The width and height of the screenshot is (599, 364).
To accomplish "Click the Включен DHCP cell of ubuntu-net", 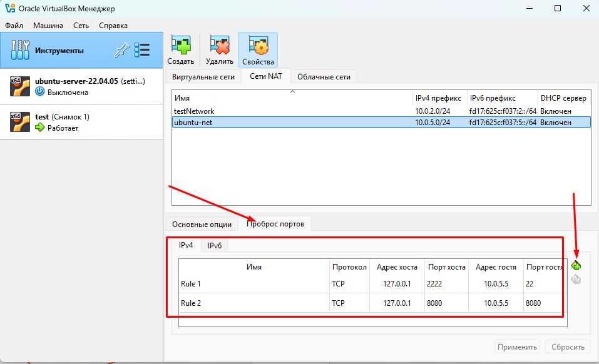I will click(556, 123).
